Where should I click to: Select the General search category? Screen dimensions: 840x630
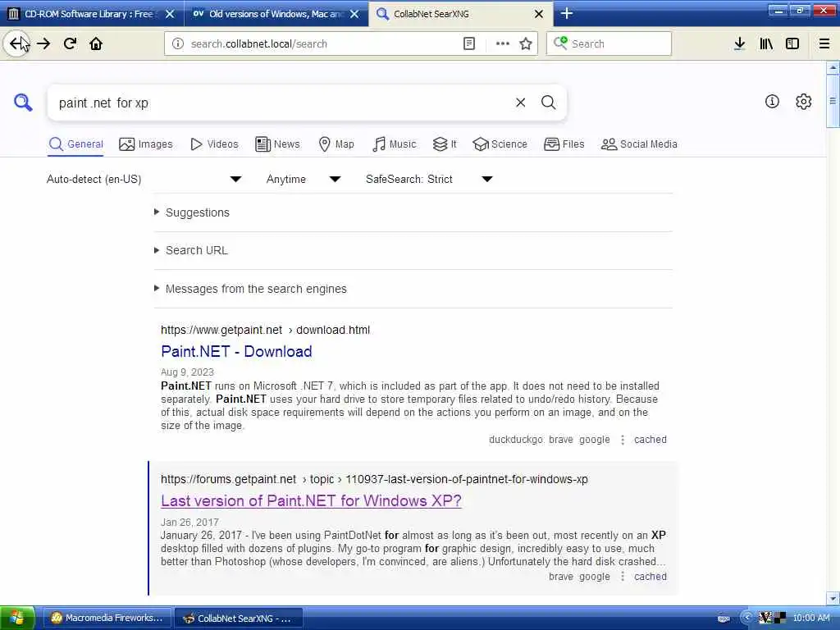click(75, 144)
